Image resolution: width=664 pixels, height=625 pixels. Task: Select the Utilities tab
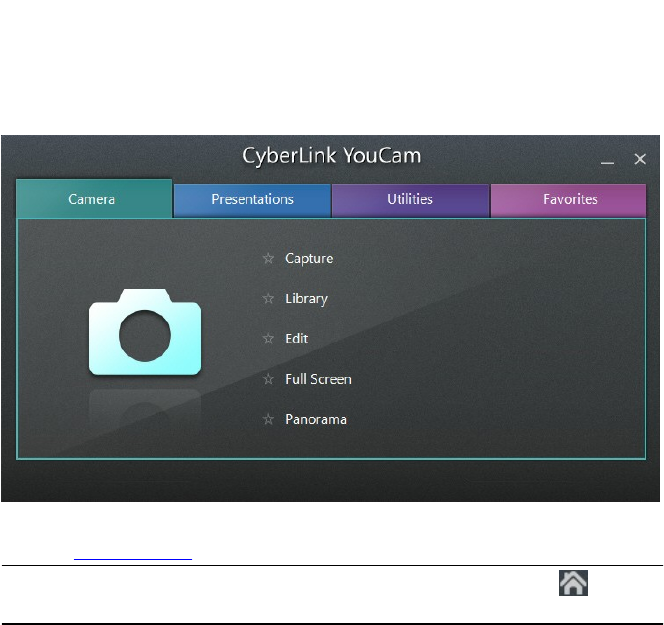coord(410,201)
